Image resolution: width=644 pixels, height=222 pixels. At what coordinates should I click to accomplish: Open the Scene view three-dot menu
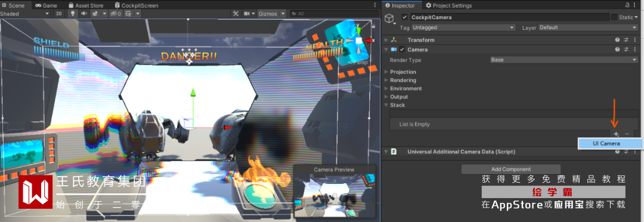pos(374,5)
